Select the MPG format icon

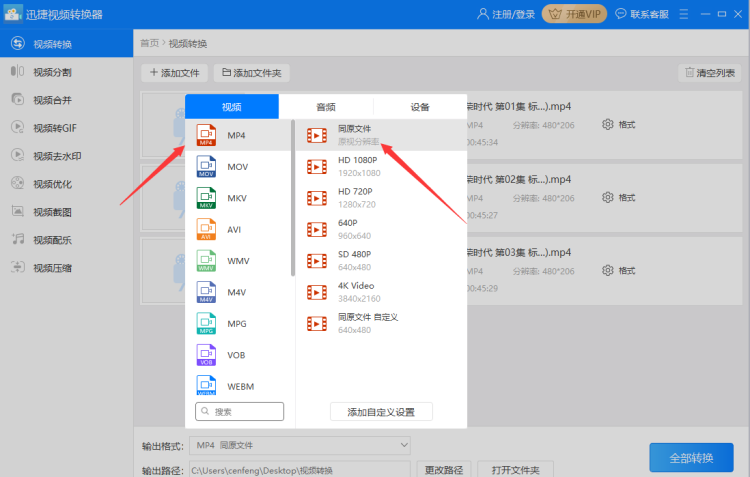[206, 323]
